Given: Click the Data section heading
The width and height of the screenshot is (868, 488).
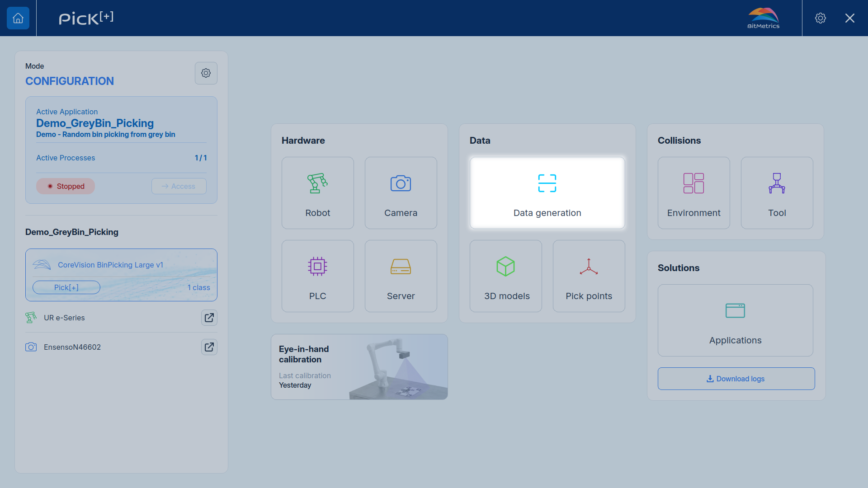Looking at the screenshot, I should coord(480,141).
